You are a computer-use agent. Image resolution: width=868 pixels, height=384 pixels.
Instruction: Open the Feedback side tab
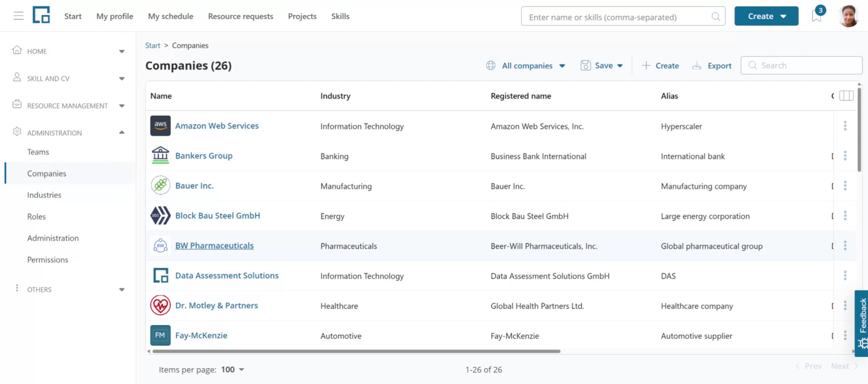(x=862, y=323)
